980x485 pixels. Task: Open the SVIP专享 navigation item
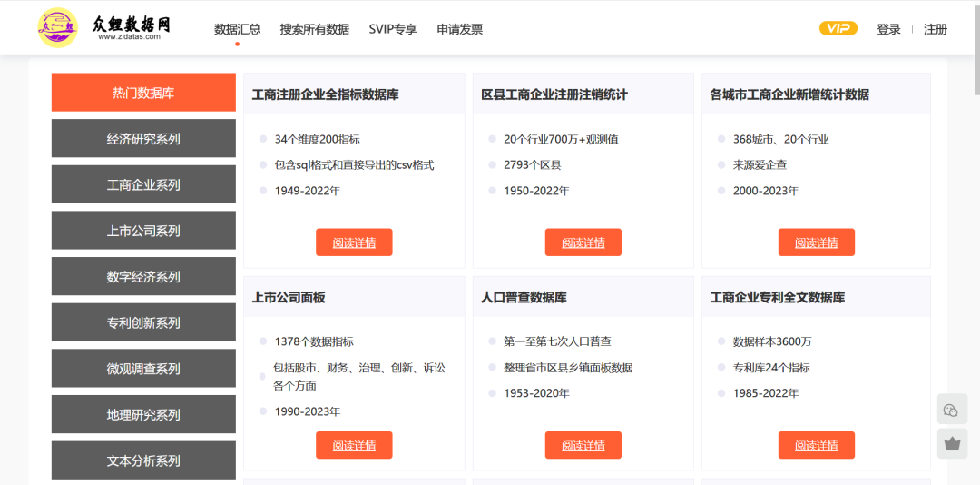click(393, 29)
